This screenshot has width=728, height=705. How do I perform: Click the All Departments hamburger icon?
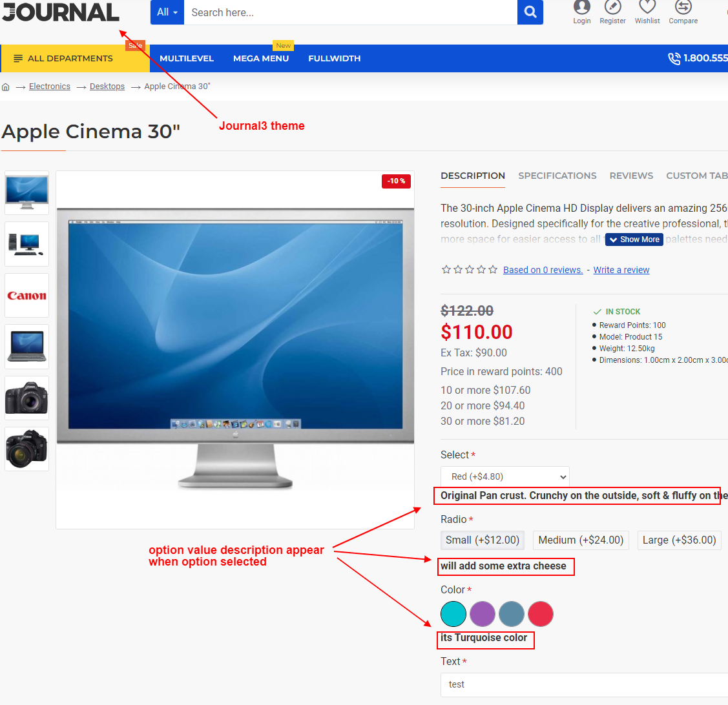click(x=18, y=59)
